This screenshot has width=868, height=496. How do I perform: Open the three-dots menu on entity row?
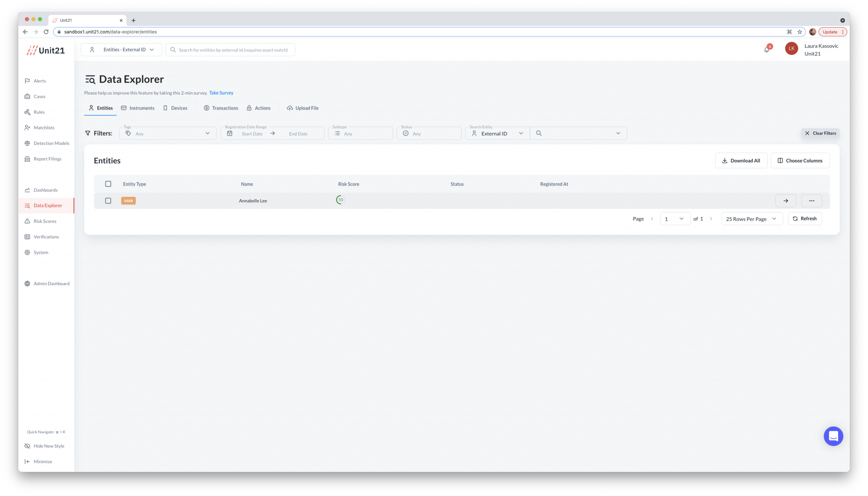pyautogui.click(x=811, y=201)
